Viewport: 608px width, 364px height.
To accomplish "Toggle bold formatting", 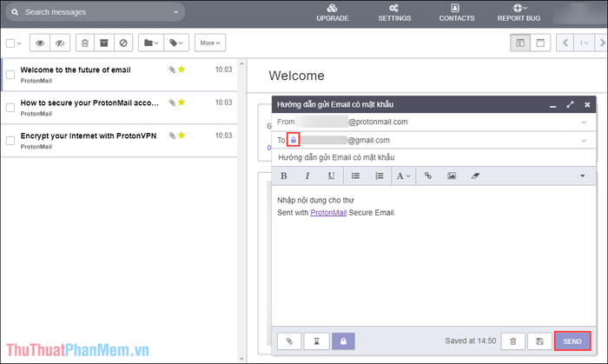I will pos(284,176).
